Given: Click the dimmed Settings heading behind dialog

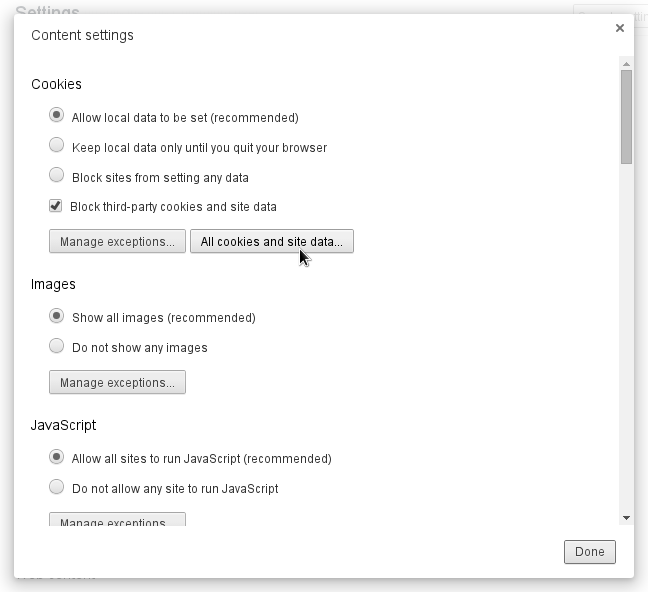Looking at the screenshot, I should click(x=48, y=8).
